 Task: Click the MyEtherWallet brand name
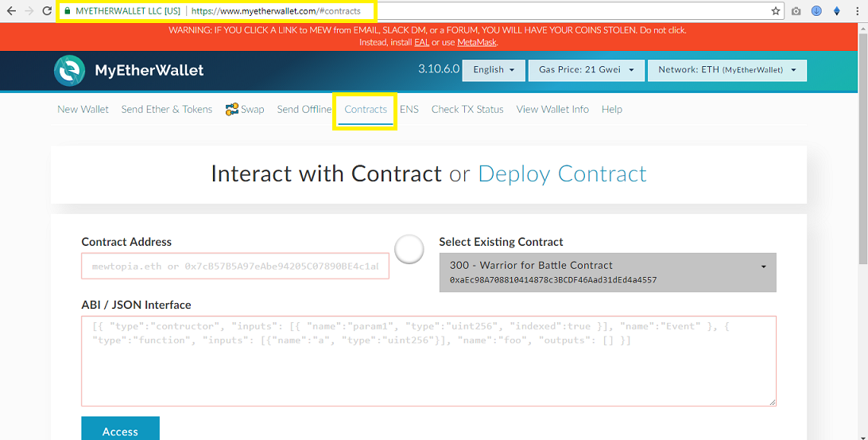pyautogui.click(x=149, y=70)
